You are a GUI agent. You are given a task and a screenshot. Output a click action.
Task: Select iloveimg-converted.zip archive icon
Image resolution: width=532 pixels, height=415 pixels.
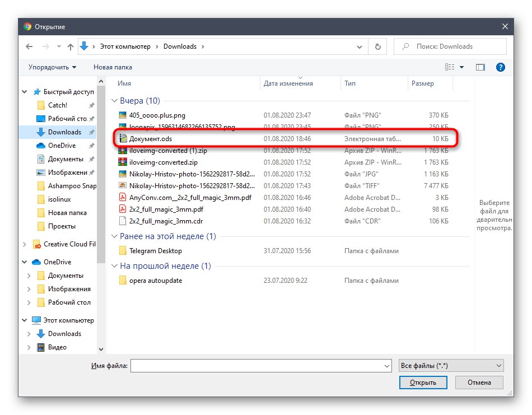(x=123, y=162)
